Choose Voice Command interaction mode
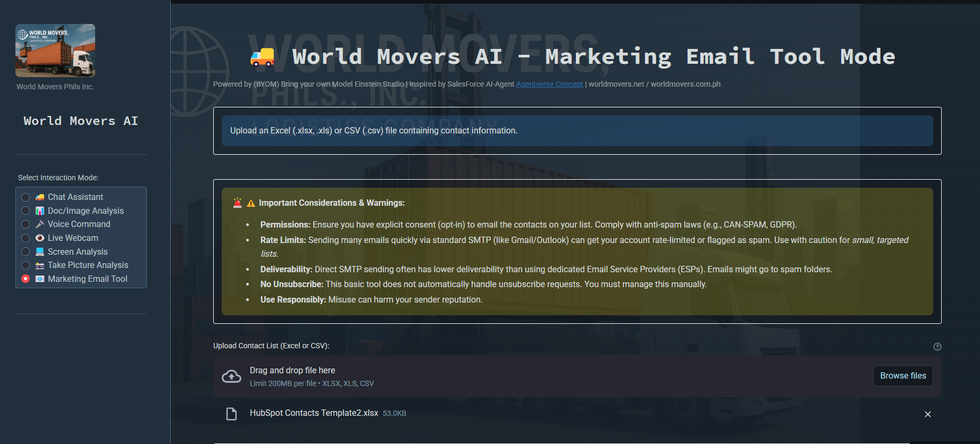The width and height of the screenshot is (980, 444). tap(26, 224)
